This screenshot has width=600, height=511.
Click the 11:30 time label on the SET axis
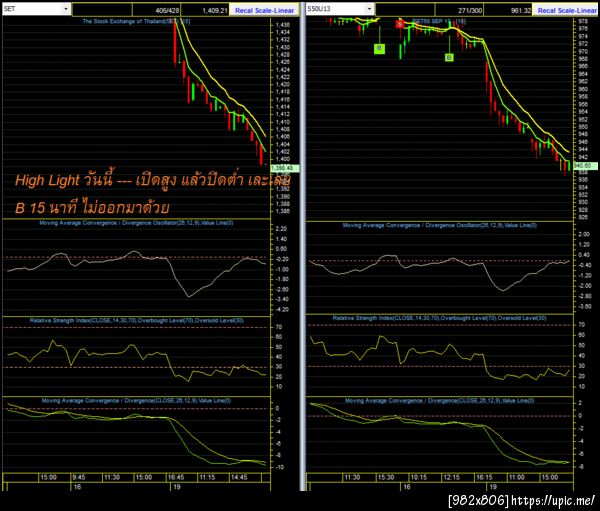coord(112,477)
